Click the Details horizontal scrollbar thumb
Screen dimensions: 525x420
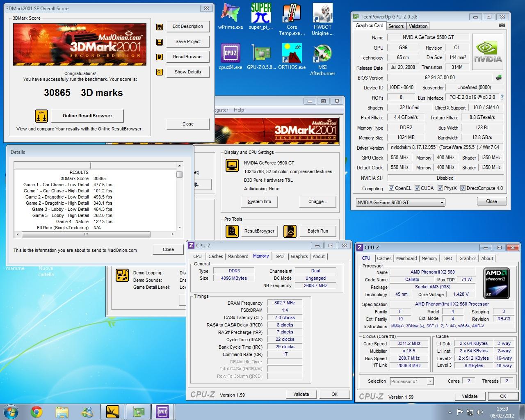coord(86,234)
